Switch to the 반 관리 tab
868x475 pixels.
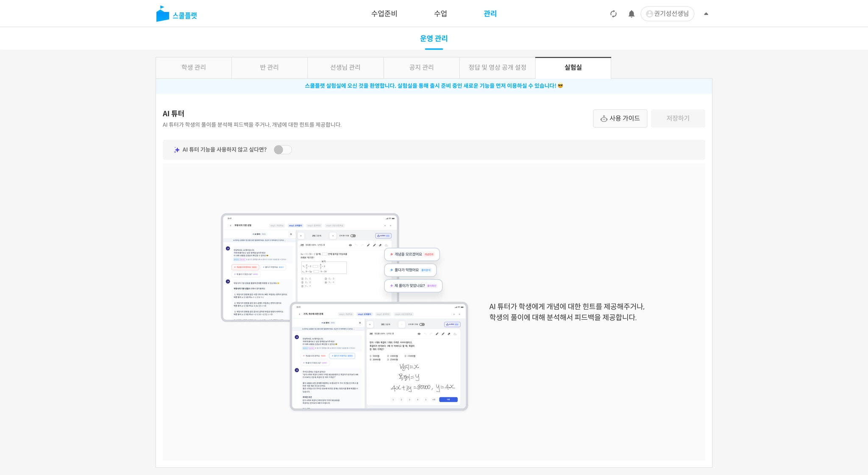click(269, 67)
